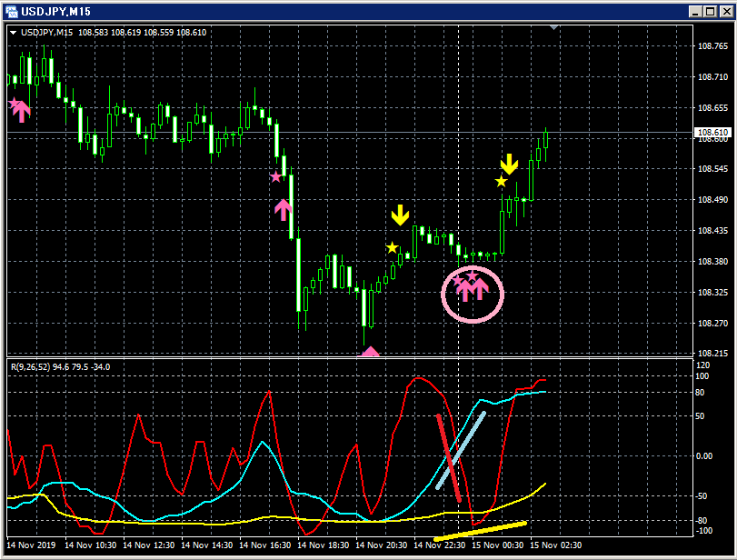This screenshot has height=560, width=737.
Task: Click the 108.655 price axis label
Action: tap(712, 108)
